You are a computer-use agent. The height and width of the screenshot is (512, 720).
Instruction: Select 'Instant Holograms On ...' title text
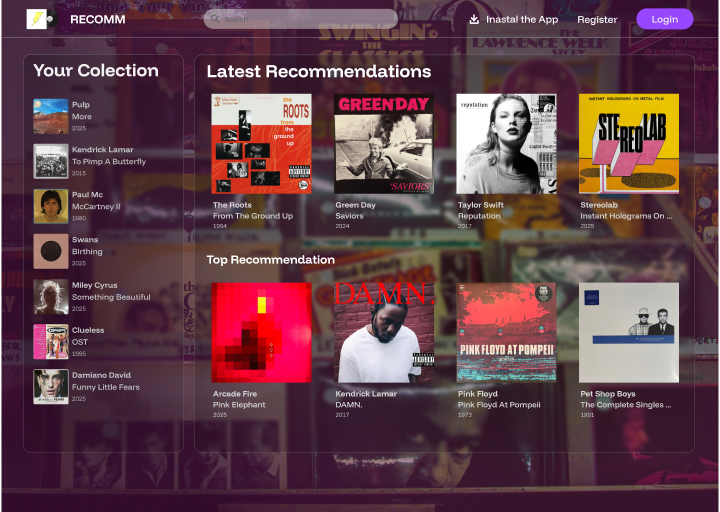click(626, 216)
